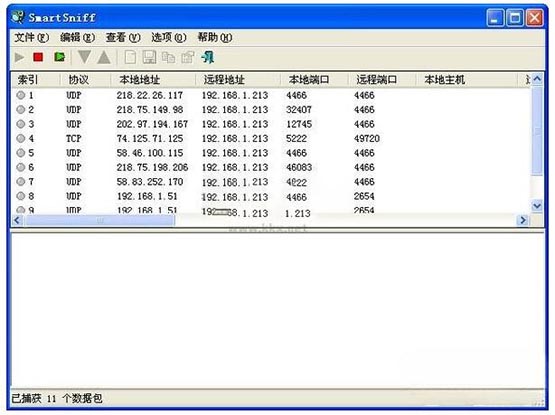
Task: Select the round icon of row 4
Action: pyautogui.click(x=21, y=138)
